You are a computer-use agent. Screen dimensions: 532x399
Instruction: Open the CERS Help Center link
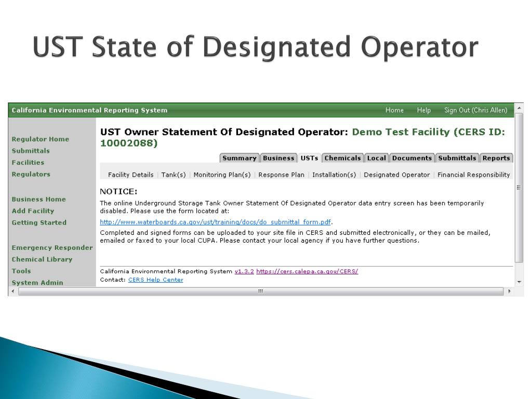tap(156, 280)
